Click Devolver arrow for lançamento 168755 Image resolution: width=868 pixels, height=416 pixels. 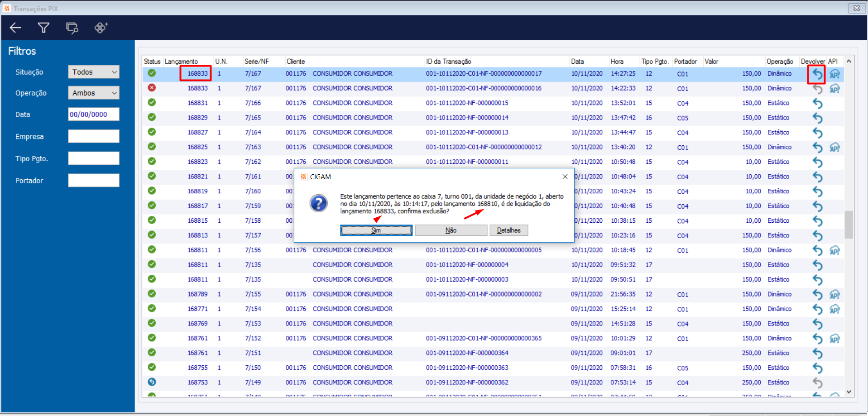[x=817, y=368]
